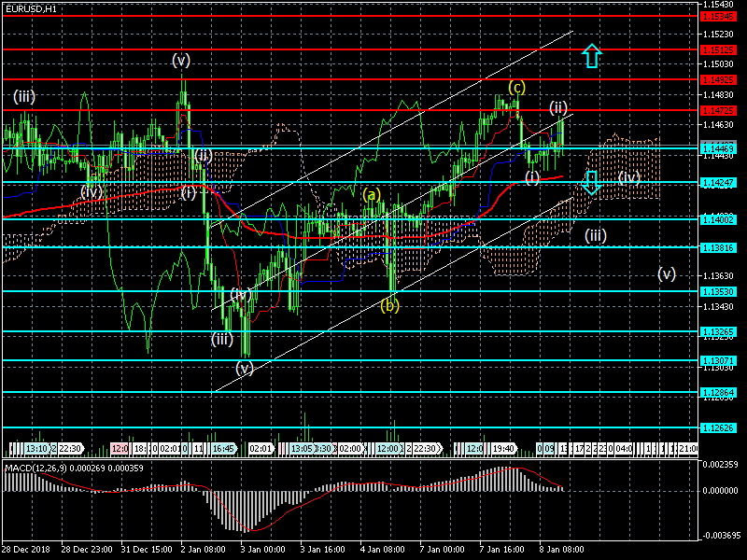Click the 3 Jan 00:00 time axis label
This screenshot has height=560, width=747.
[x=263, y=550]
